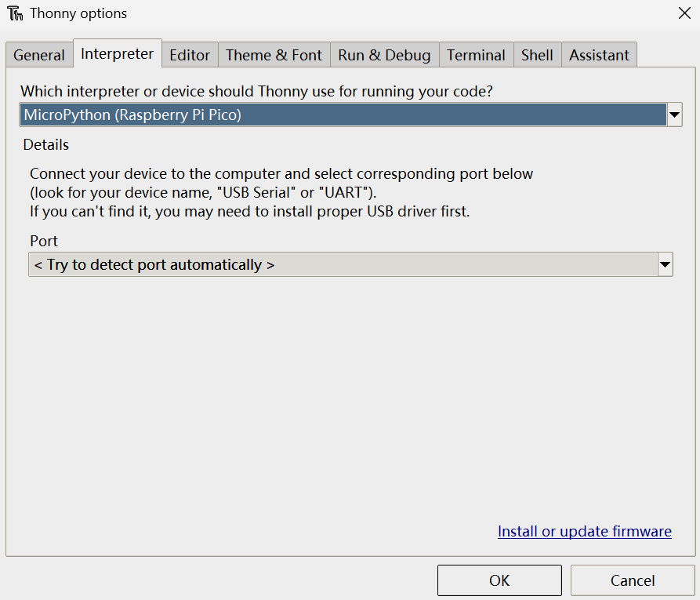Click the Port label above the combo box
Viewport: 700px width, 600px height.
point(44,241)
